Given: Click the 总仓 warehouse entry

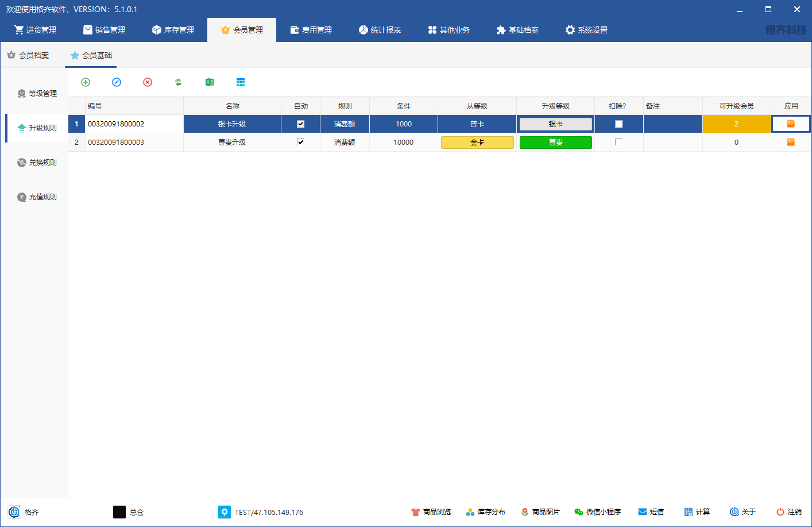Looking at the screenshot, I should 129,512.
